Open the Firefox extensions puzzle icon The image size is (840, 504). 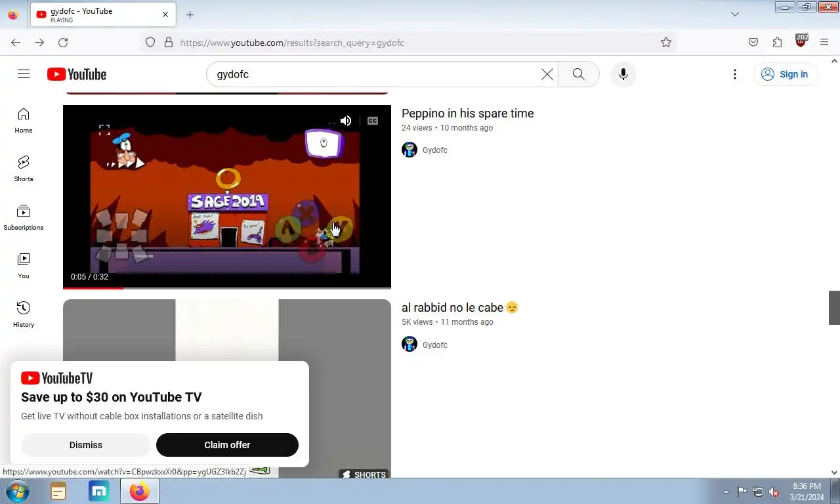(x=777, y=43)
